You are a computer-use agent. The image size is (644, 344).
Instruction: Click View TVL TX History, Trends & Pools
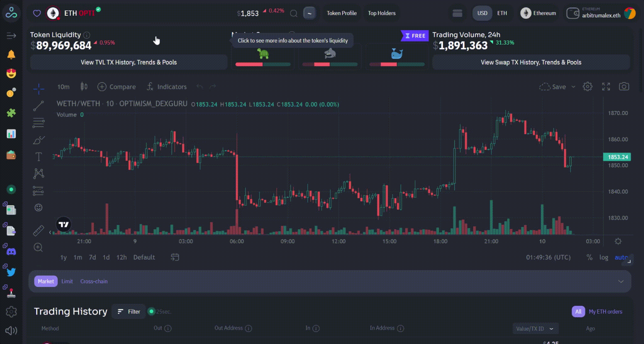click(x=129, y=62)
